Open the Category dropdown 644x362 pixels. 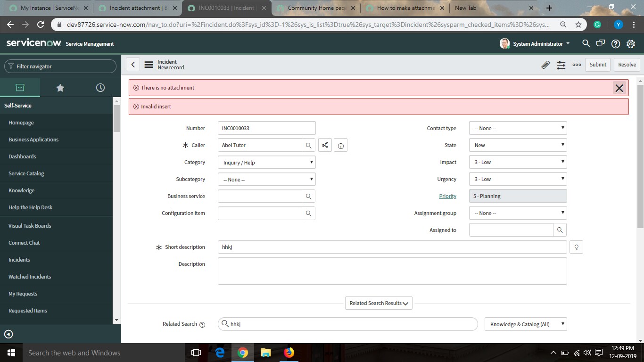[x=267, y=162]
